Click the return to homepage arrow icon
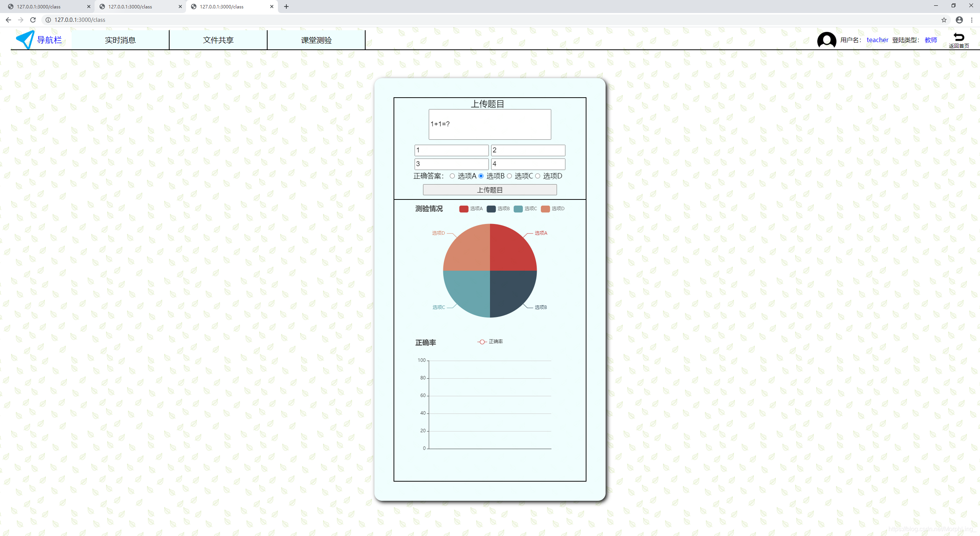 coord(959,37)
